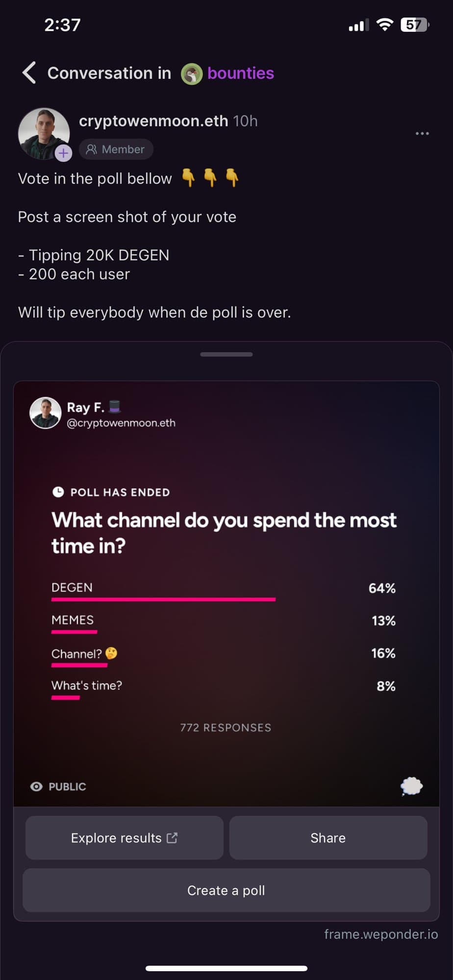Tap the Share button
Image resolution: width=453 pixels, height=980 pixels.
click(328, 838)
